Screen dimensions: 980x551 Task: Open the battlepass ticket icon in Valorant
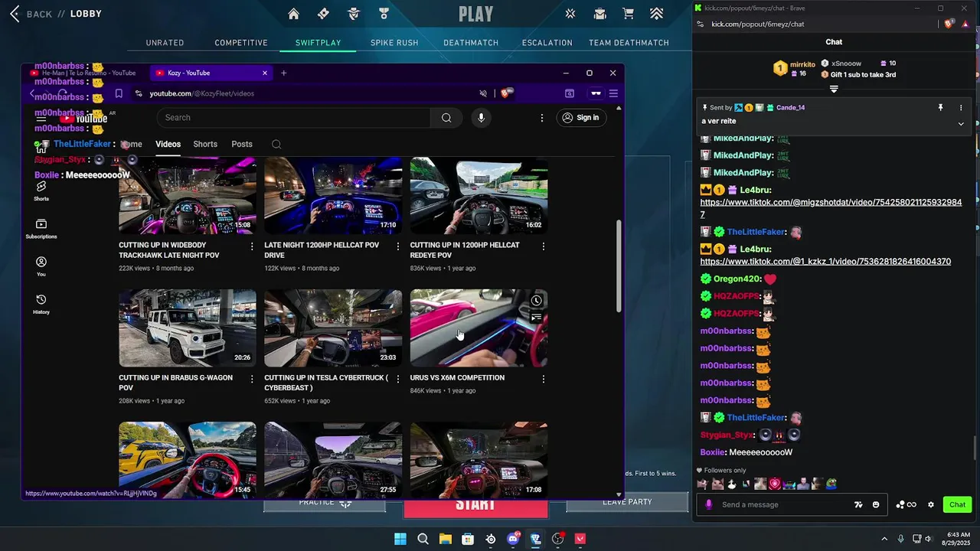323,14
